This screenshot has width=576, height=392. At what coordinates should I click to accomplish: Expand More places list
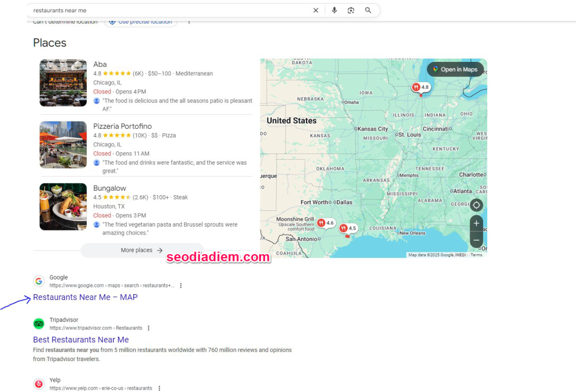coord(142,250)
